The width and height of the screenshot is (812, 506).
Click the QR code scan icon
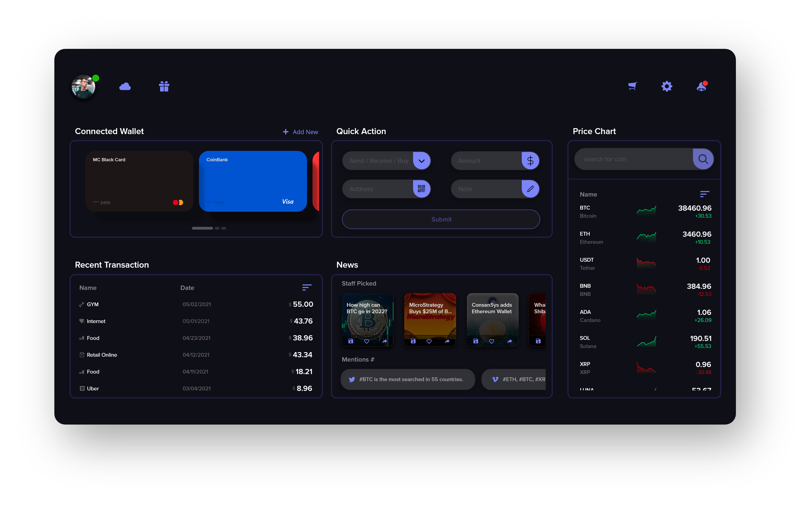click(421, 189)
